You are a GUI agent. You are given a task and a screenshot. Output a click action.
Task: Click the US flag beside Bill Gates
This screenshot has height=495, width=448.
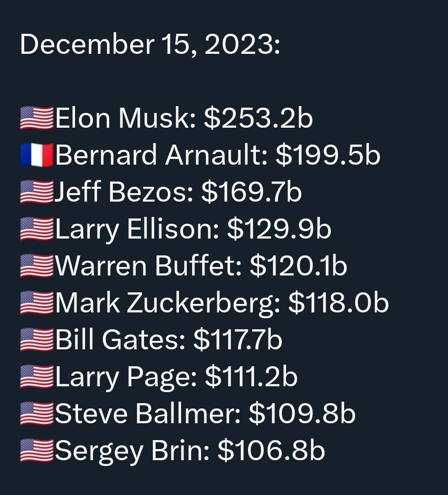coord(36,340)
